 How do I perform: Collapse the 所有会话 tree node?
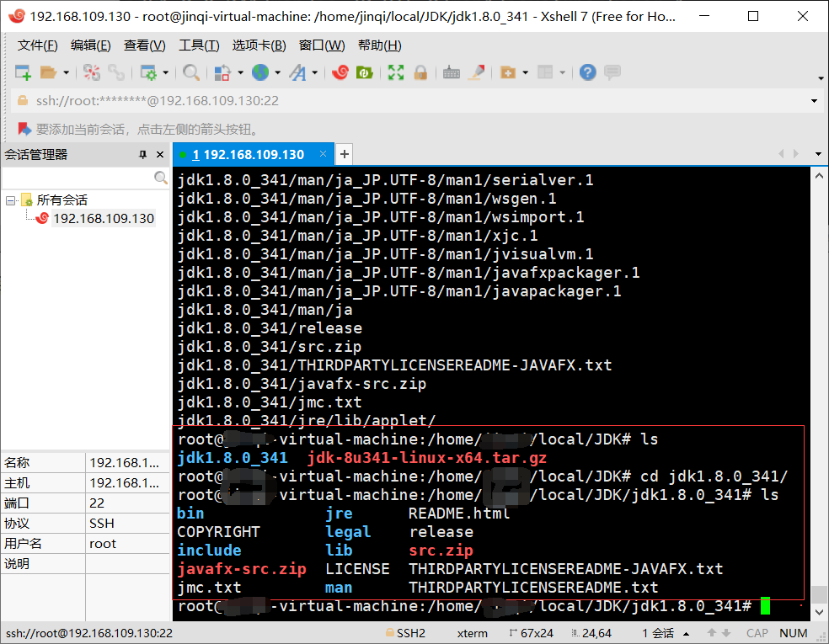(x=11, y=200)
